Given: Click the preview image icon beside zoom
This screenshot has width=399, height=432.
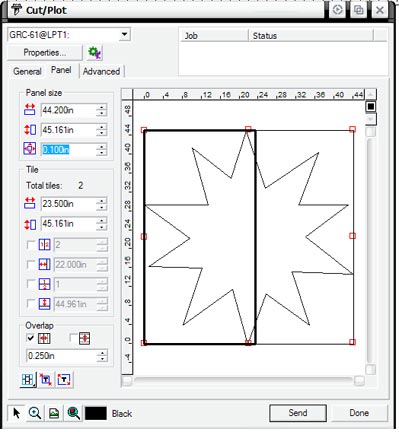Looking at the screenshot, I should point(54,413).
